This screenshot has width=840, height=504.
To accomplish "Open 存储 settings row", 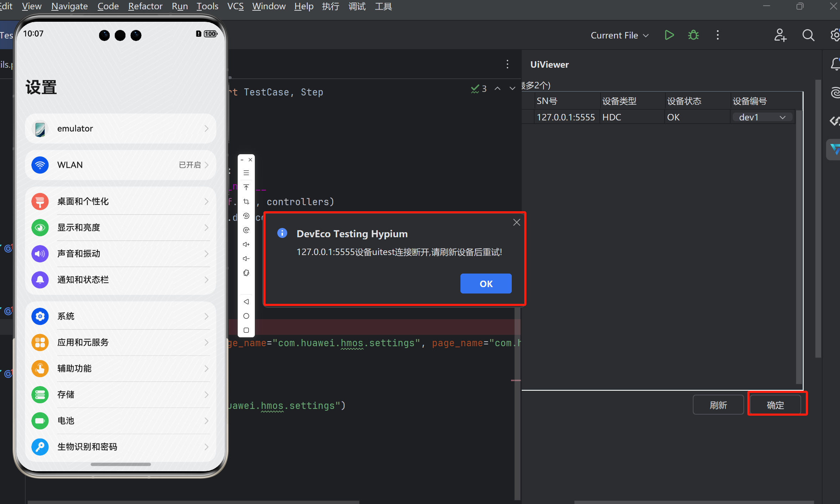I will point(120,395).
